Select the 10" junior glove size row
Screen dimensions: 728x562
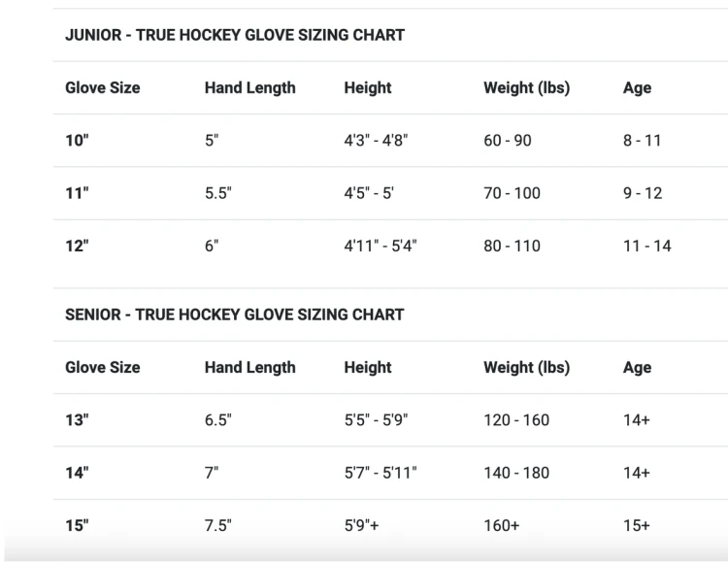click(x=390, y=141)
